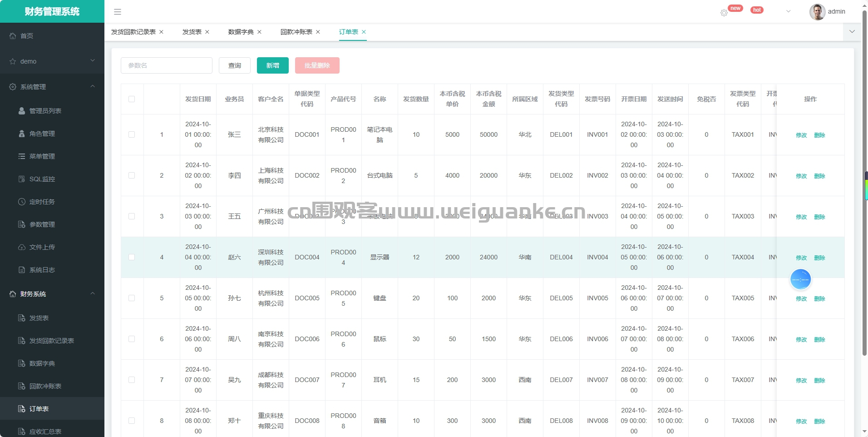
Task: Click the red "hot" badge
Action: tap(757, 10)
